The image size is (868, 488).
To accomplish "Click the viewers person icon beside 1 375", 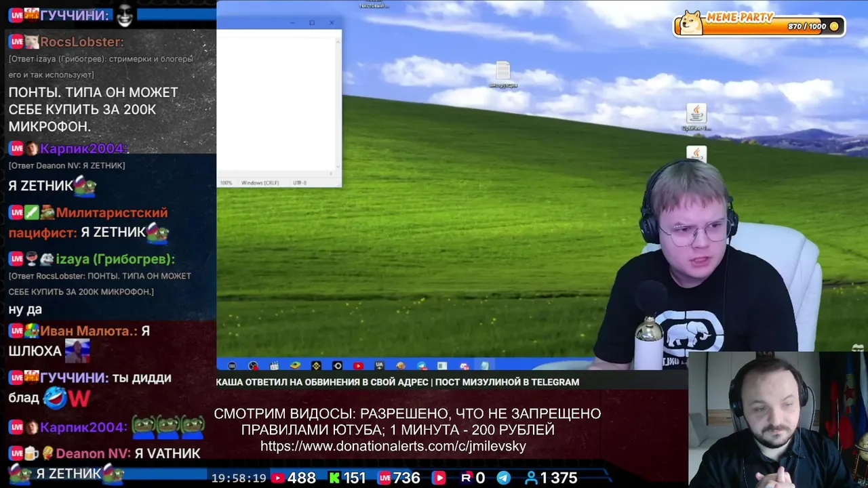I will coord(531,478).
